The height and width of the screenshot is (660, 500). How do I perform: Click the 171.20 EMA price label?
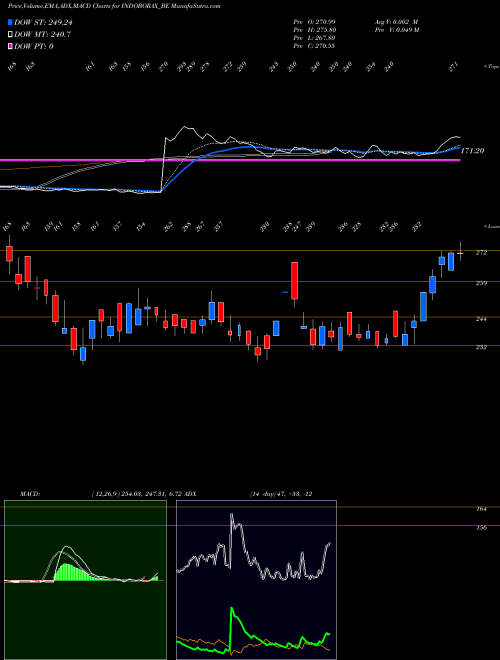click(473, 150)
